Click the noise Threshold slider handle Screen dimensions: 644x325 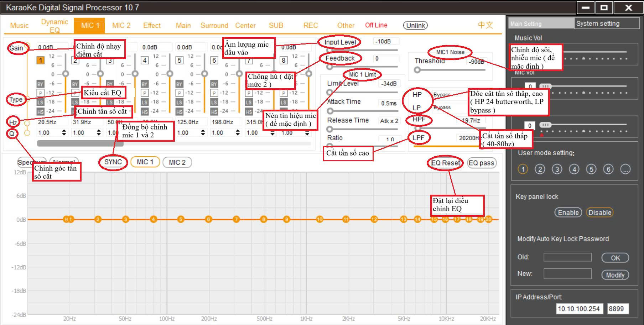pos(417,70)
